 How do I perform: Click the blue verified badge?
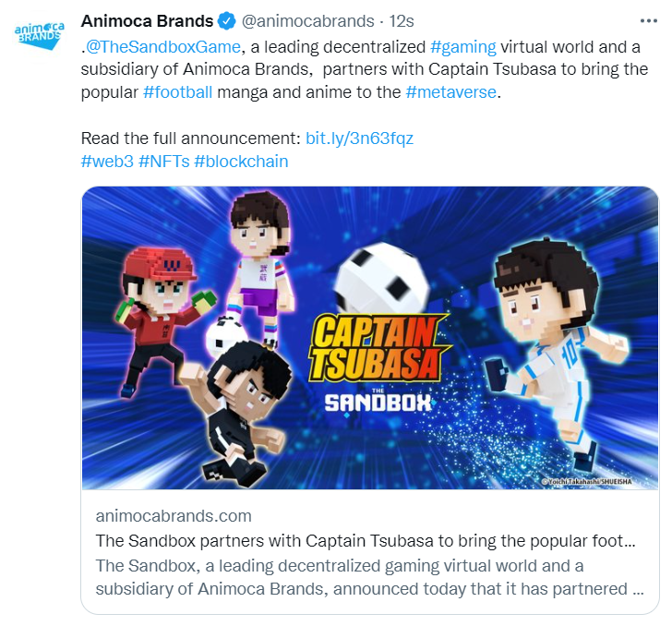tap(227, 21)
